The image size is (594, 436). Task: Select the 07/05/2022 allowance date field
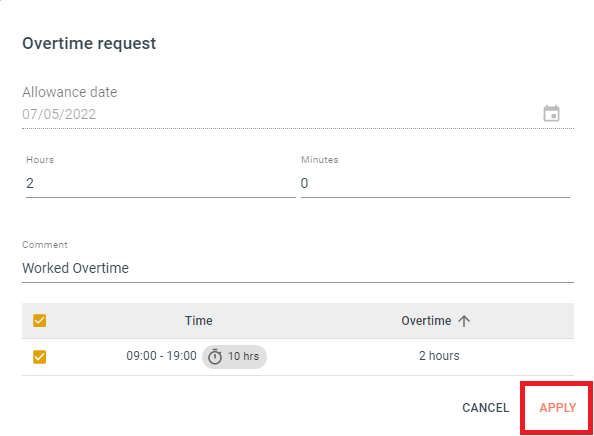[280, 114]
